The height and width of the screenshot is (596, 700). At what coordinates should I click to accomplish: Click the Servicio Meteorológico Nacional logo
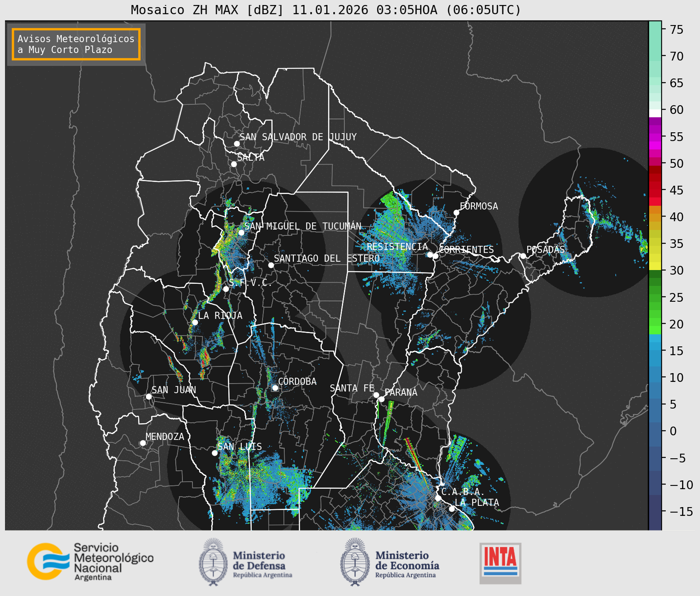click(91, 561)
